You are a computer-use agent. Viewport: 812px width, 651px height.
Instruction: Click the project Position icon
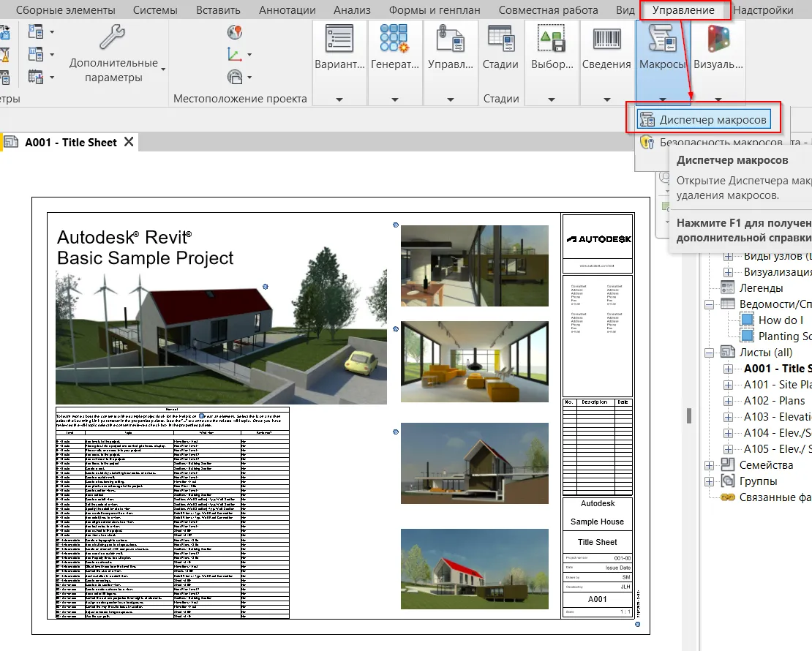pos(235,77)
